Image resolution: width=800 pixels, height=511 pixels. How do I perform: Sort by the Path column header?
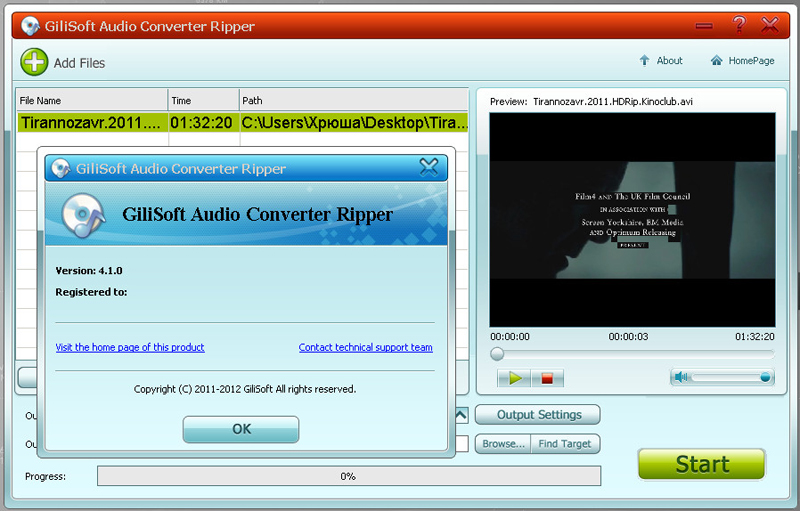pos(354,100)
